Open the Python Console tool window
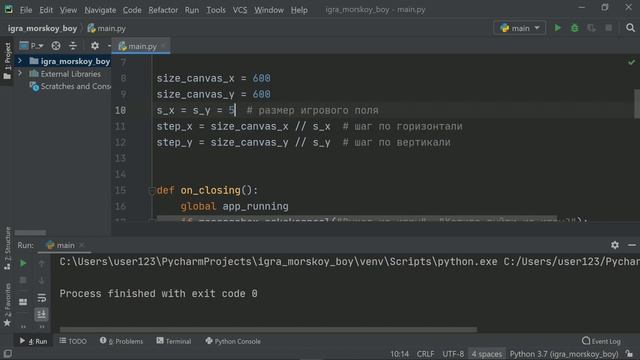This screenshot has width=640, height=360. (233, 341)
